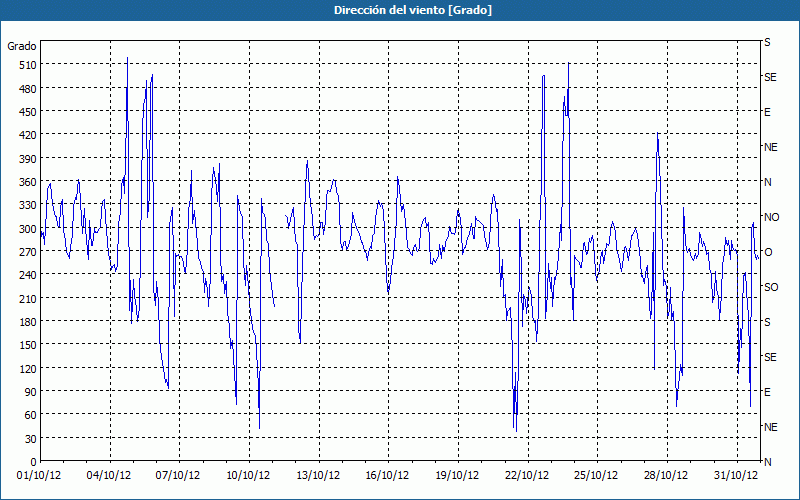This screenshot has height=500, width=800.
Task: Click the 'E' label beside the 450 gridline
Action: tap(767, 113)
